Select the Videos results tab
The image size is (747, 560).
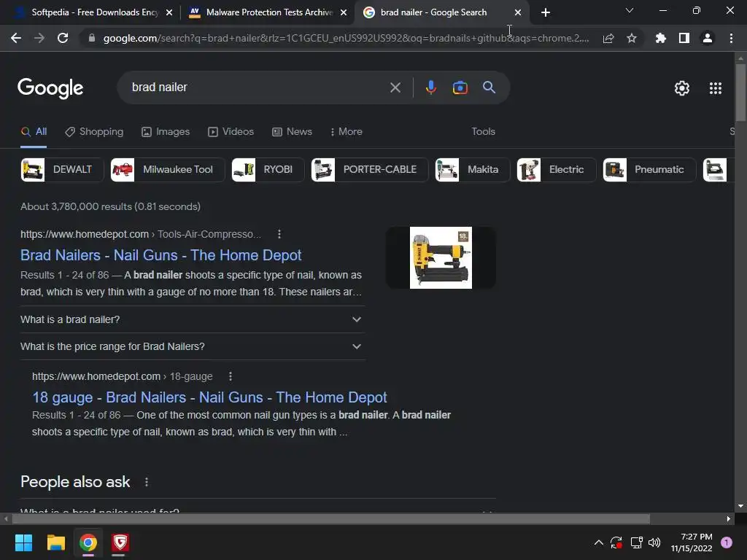[231, 131]
